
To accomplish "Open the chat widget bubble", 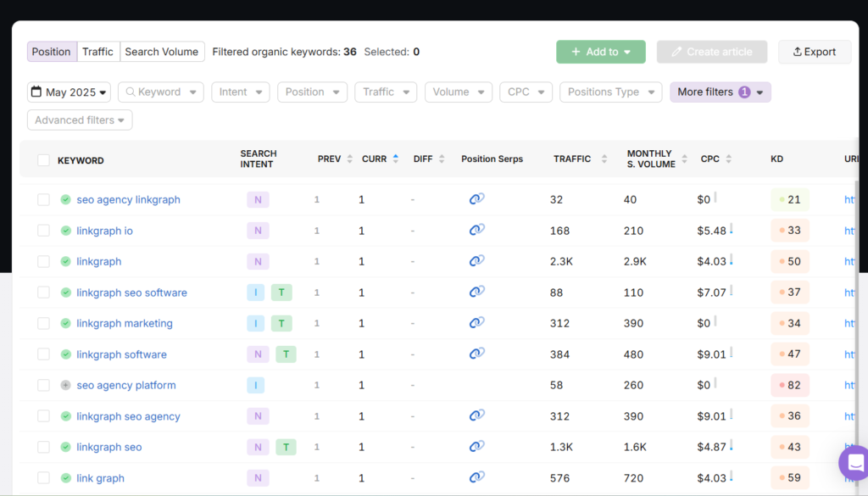I will (x=854, y=462).
